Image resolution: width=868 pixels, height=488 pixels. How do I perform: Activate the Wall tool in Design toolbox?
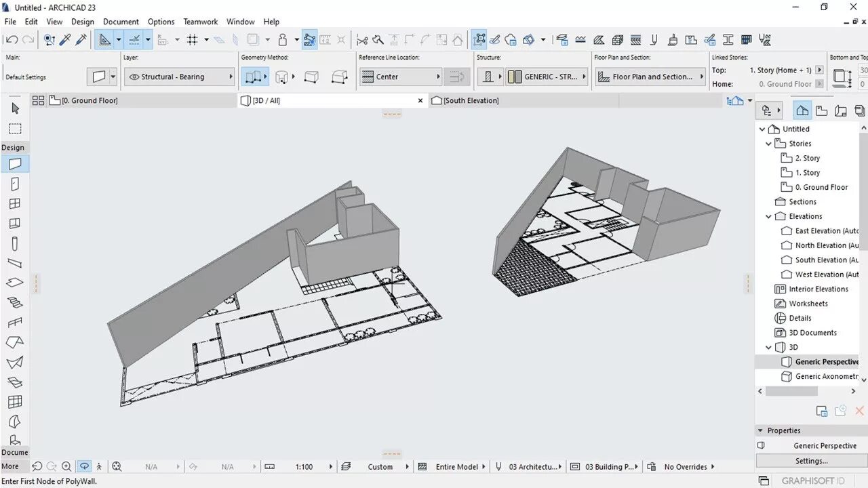[x=15, y=163]
